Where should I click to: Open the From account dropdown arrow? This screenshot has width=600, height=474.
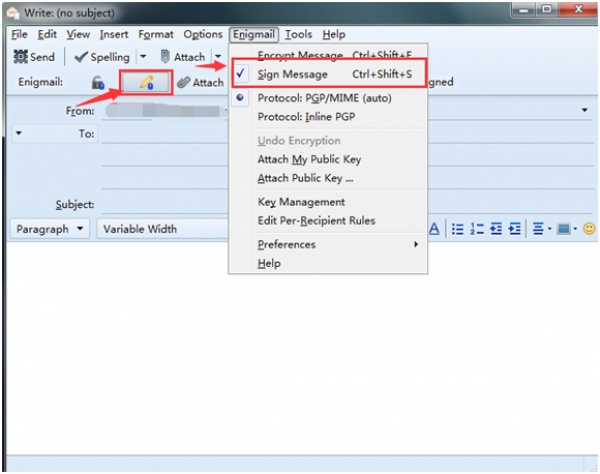[585, 110]
